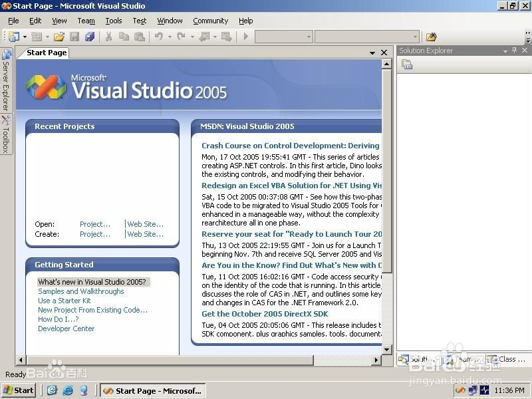The image size is (532, 399).
Task: Select the Start Page document tab
Action: 47,53
